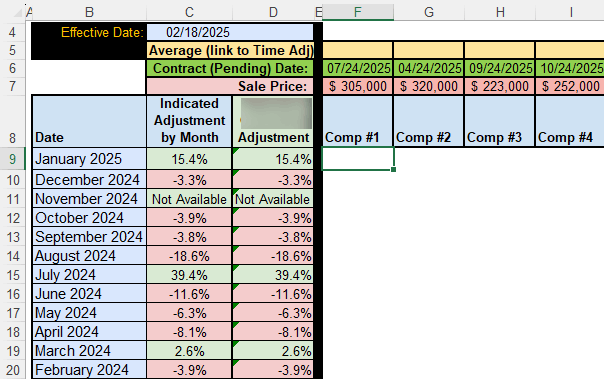Click the empty yellow cell above 07/24/2025

[x=358, y=50]
